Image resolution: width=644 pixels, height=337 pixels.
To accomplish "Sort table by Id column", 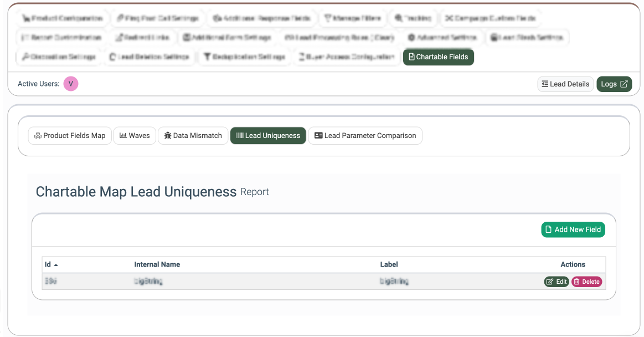I will point(51,265).
